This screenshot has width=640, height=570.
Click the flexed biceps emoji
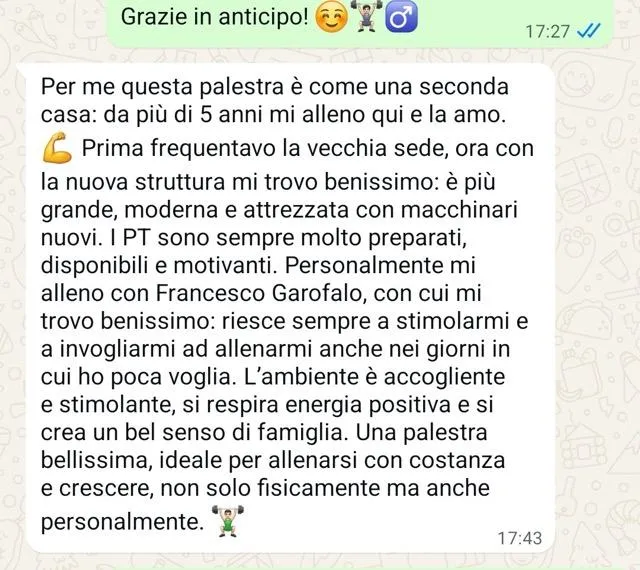click(57, 148)
